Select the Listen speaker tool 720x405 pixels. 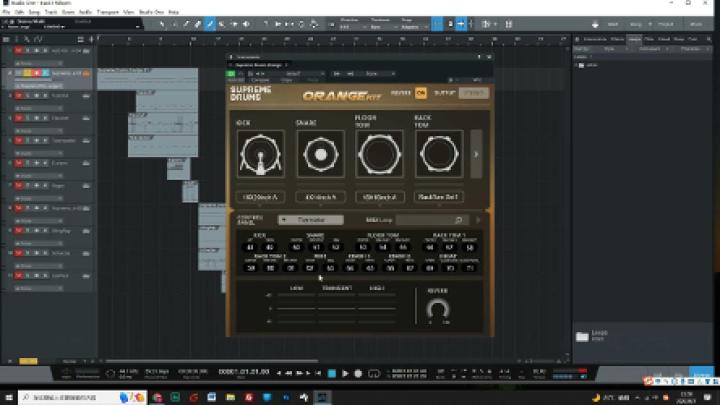click(x=246, y=24)
